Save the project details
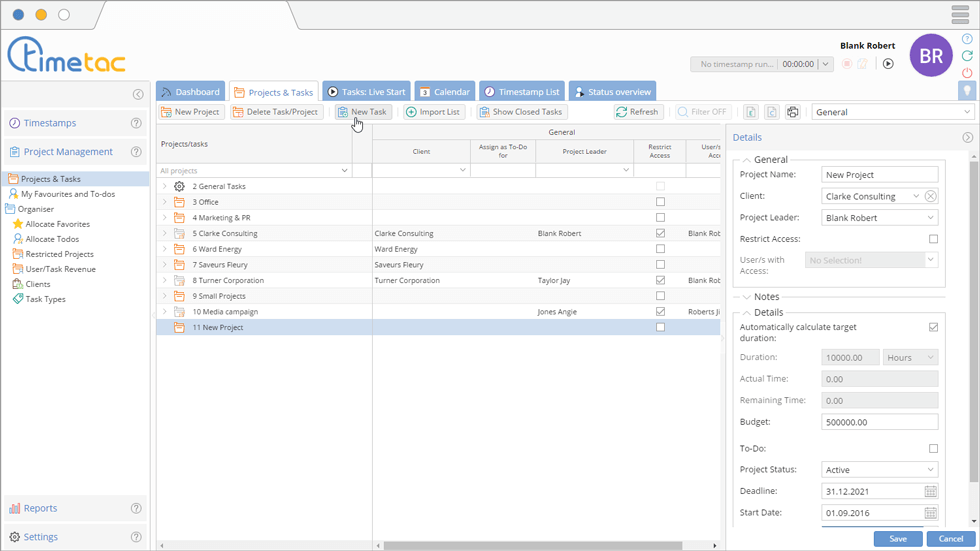980x551 pixels. click(898, 539)
